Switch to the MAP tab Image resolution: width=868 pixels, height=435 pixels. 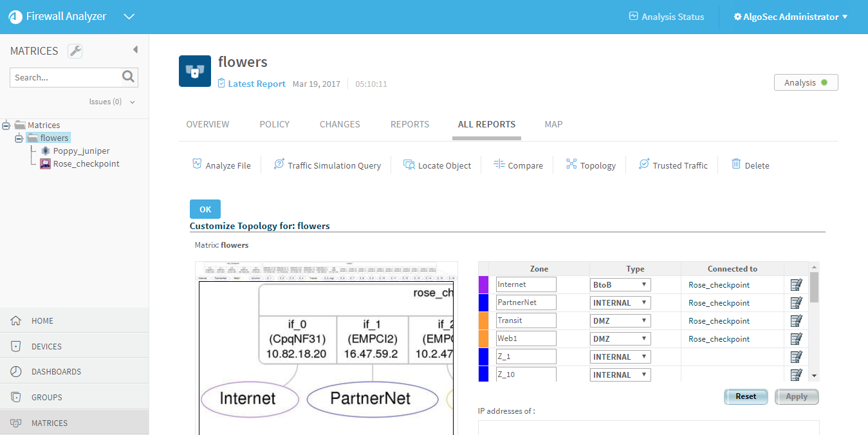[x=553, y=124]
